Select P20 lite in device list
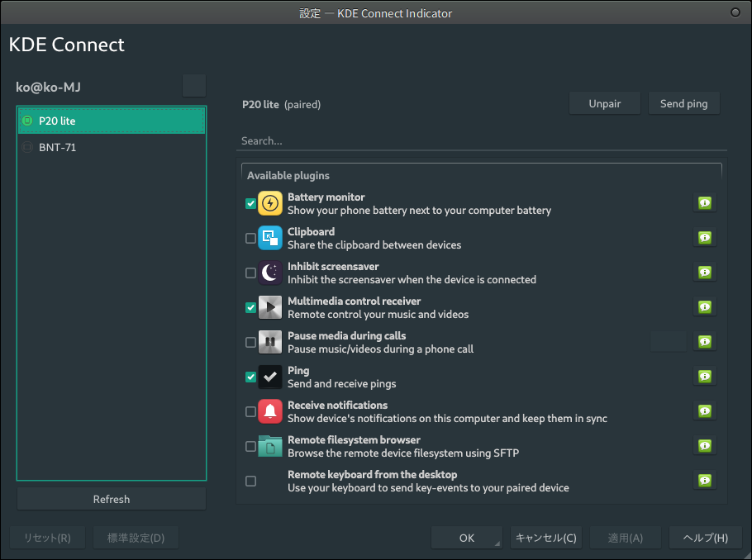The image size is (752, 560). tap(112, 121)
